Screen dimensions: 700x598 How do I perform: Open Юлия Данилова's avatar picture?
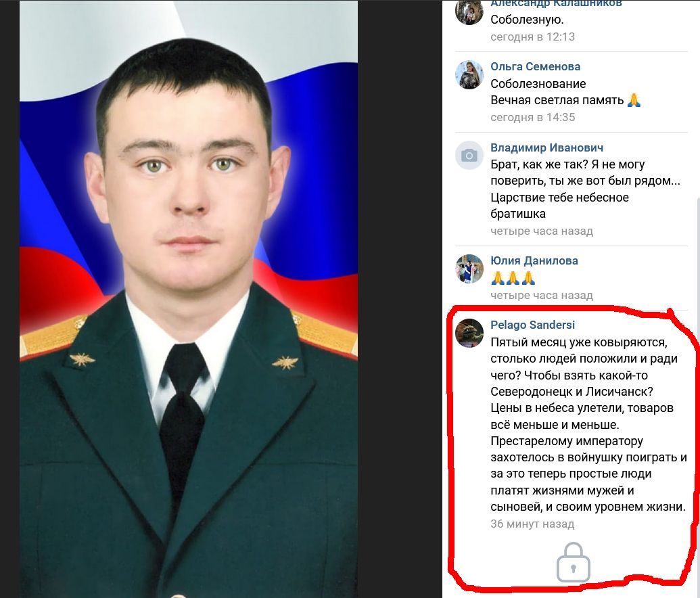point(469,269)
